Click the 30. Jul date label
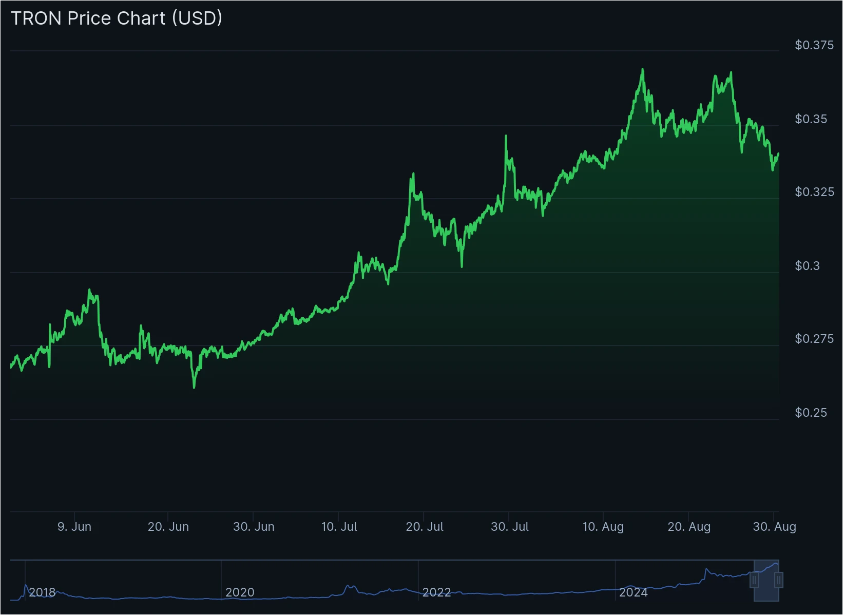Image resolution: width=844 pixels, height=616 pixels. pos(510,527)
